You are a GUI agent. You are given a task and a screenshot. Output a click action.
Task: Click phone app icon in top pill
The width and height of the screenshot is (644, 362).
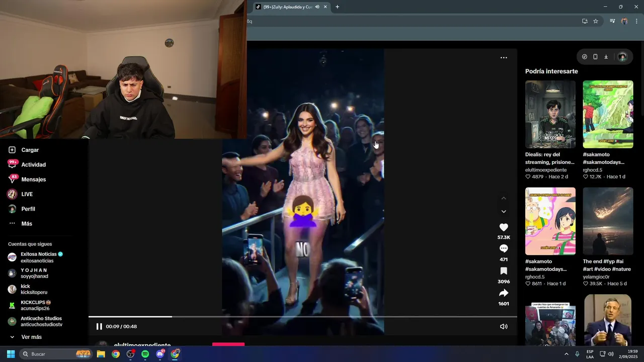(595, 57)
